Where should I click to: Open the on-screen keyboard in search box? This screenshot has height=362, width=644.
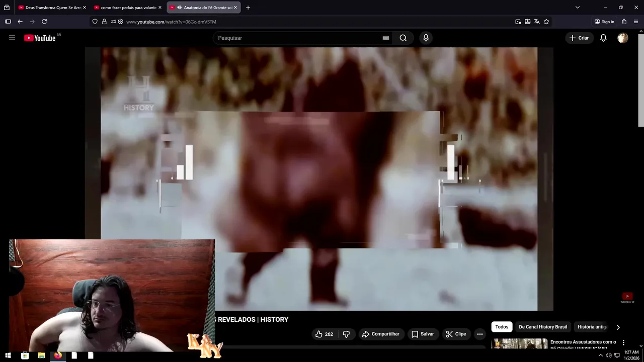click(x=386, y=38)
